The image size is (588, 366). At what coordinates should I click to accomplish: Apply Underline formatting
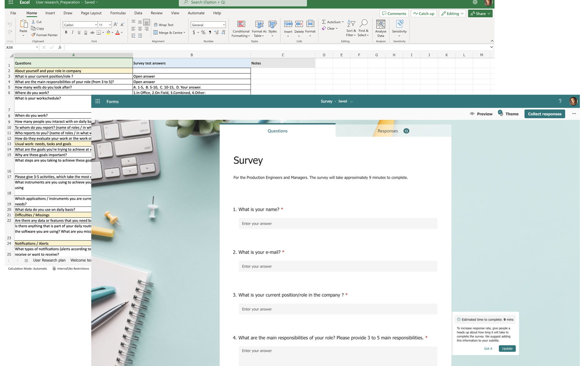(79, 32)
